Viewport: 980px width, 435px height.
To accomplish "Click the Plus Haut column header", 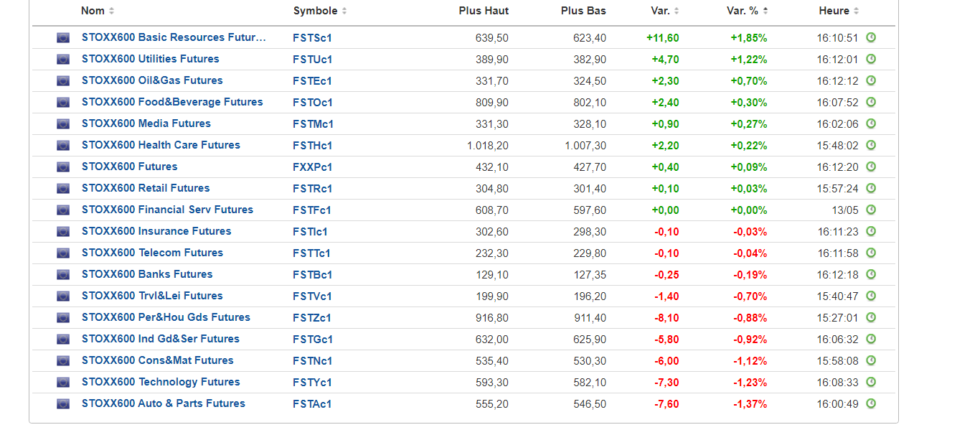I will [x=484, y=11].
